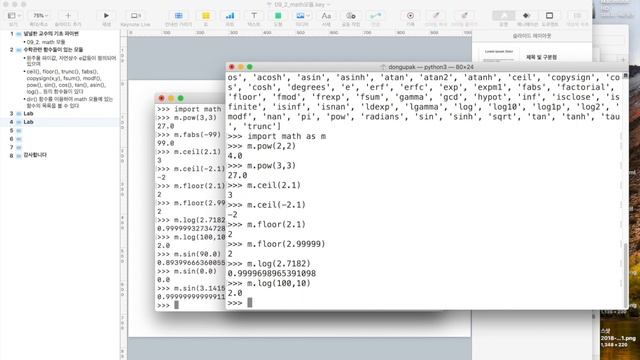The image size is (640, 360).
Task: Play the slideshow from the toolbar
Action: pyautogui.click(x=106, y=16)
